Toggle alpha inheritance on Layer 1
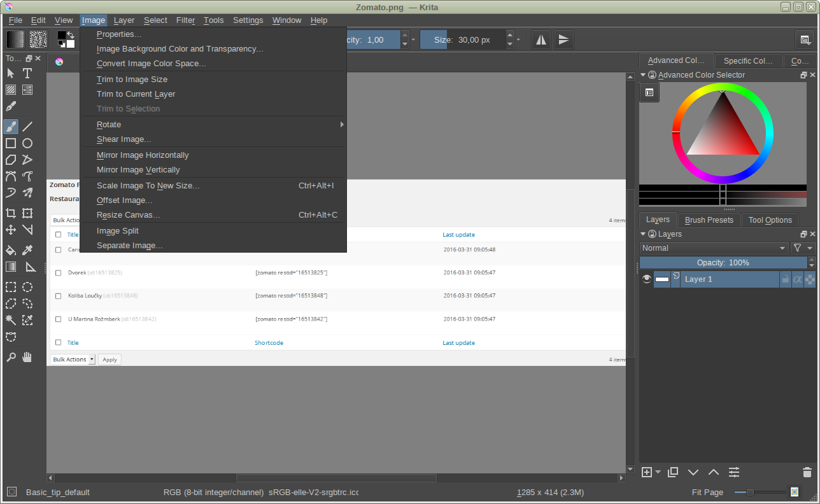This screenshot has height=504, width=820. pos(797,279)
